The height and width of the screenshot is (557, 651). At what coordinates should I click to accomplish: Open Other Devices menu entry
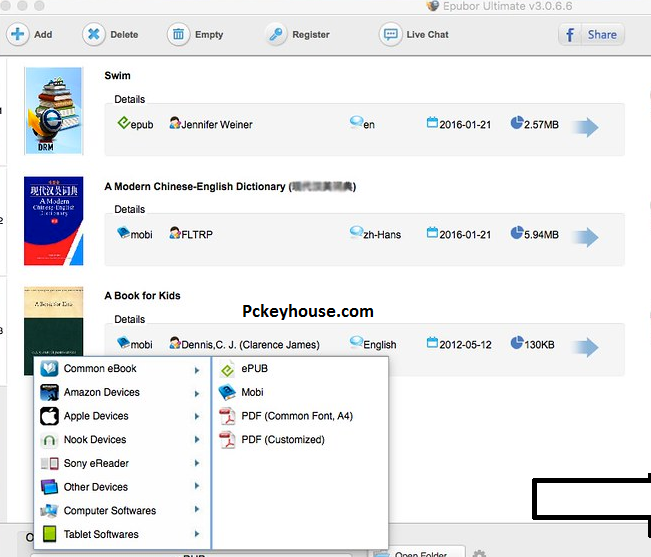coord(122,487)
